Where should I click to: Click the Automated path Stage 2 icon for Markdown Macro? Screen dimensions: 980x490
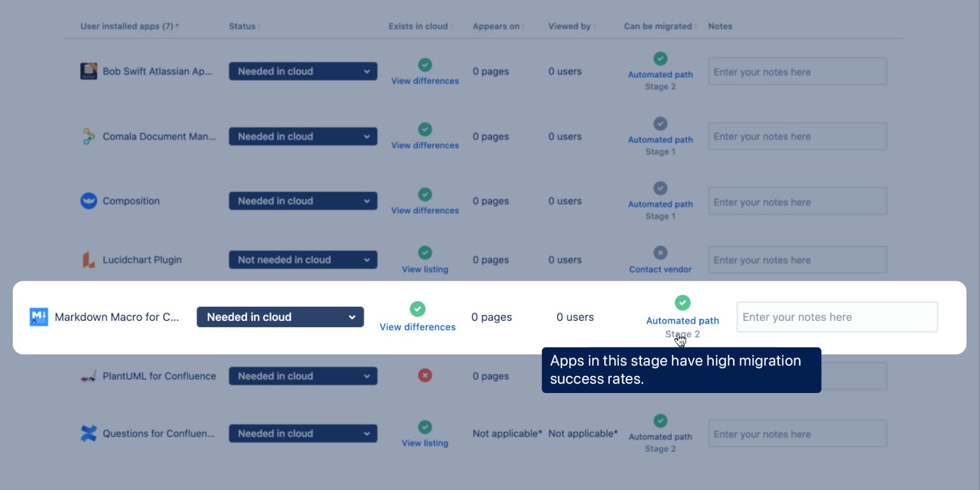tap(683, 302)
